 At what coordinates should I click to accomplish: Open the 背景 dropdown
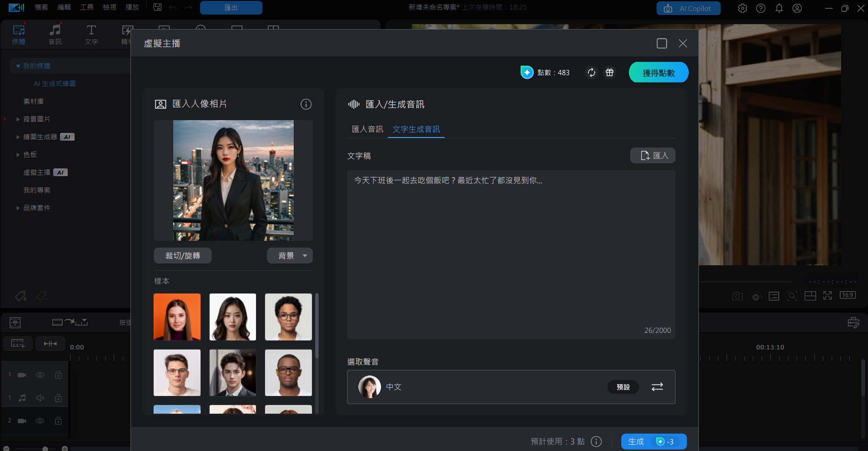point(290,256)
